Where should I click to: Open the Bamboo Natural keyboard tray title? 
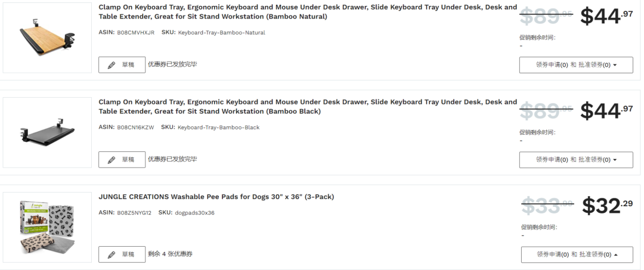[x=308, y=12]
